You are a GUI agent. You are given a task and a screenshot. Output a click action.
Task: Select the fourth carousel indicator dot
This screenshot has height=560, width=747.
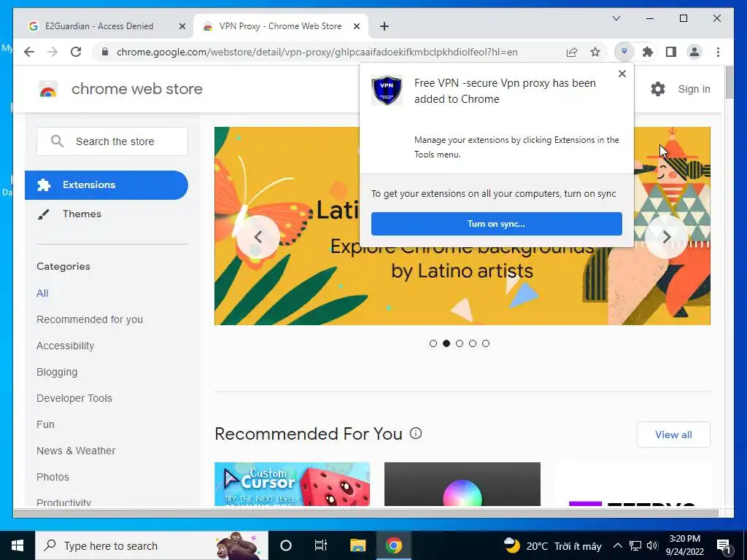point(473,343)
